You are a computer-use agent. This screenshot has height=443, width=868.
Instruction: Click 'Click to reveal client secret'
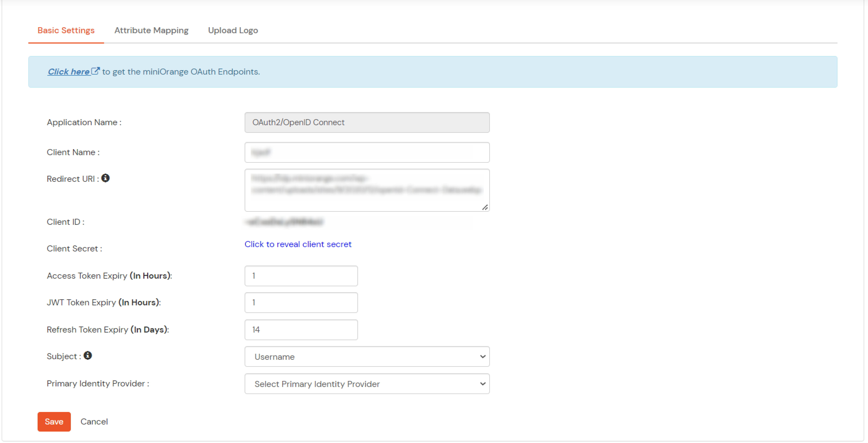(298, 244)
